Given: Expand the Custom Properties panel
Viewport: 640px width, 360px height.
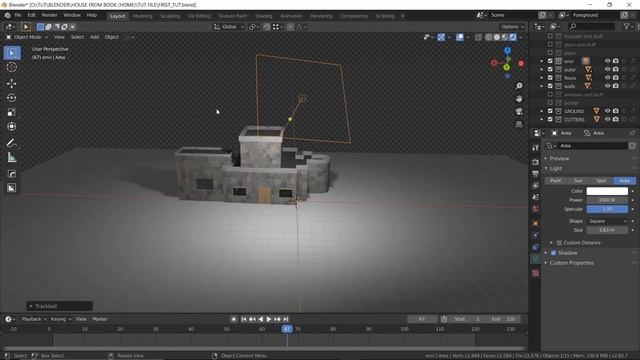Looking at the screenshot, I should coord(571,263).
